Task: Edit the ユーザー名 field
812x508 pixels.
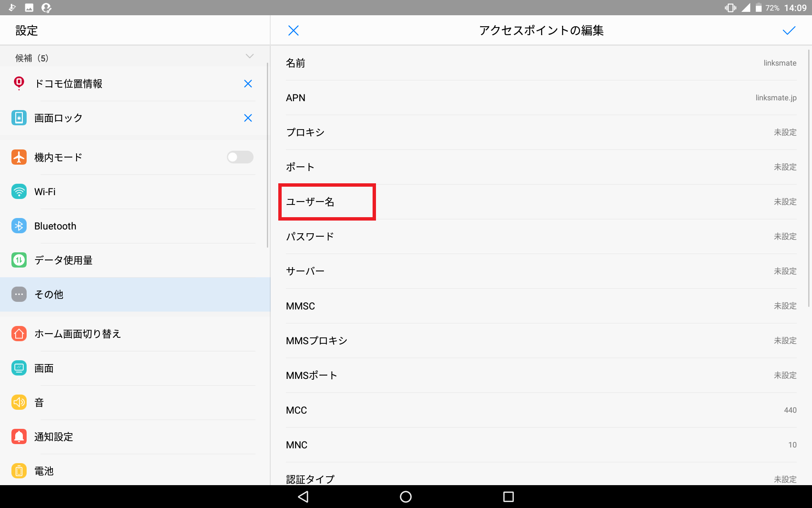Action: tap(541, 202)
